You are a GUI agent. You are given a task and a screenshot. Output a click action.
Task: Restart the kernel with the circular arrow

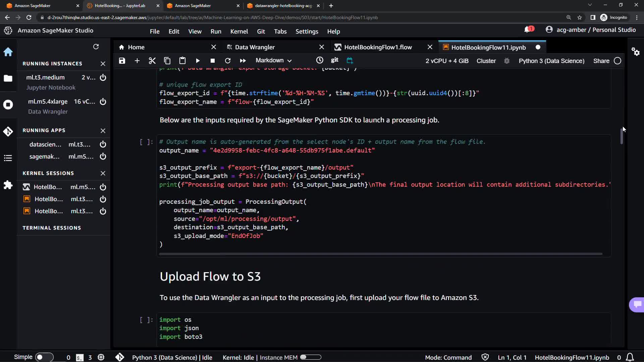[227, 61]
